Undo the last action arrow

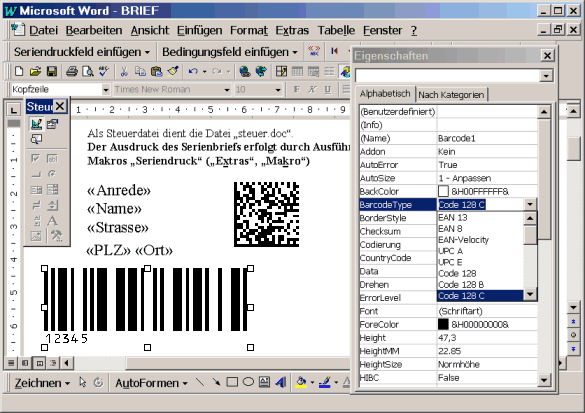(x=193, y=71)
